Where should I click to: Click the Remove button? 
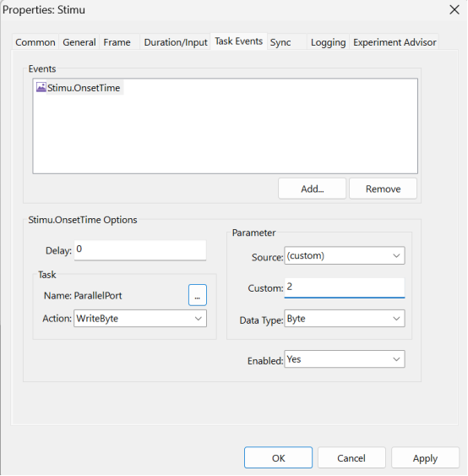click(x=383, y=189)
